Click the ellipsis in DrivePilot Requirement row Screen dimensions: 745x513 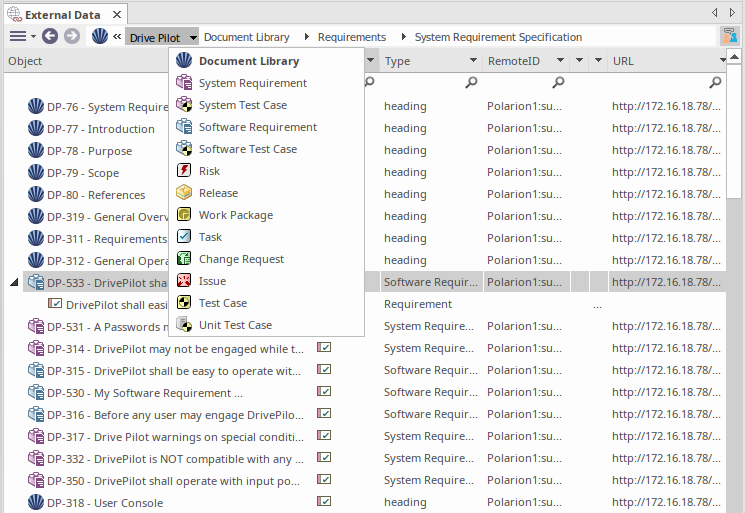(x=597, y=305)
